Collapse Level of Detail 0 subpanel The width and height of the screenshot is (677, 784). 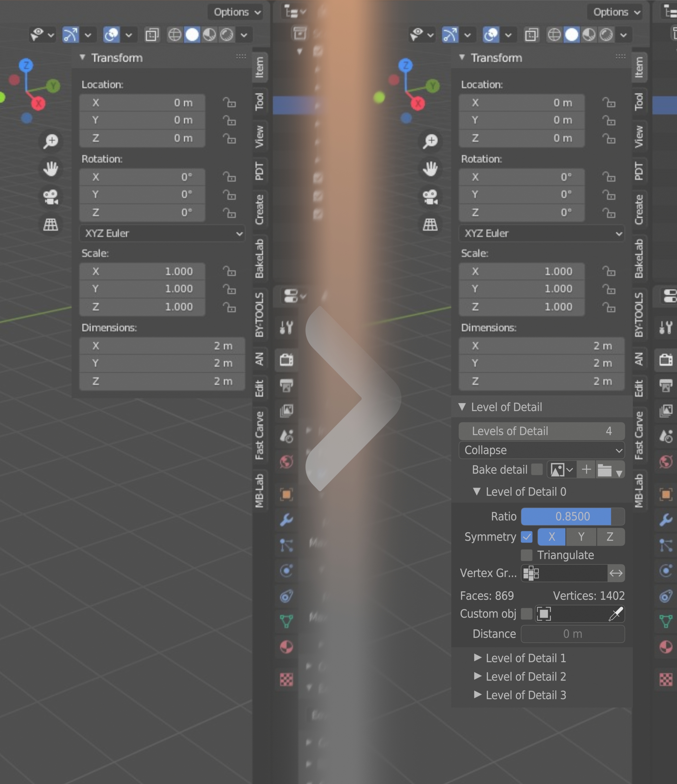(x=520, y=491)
